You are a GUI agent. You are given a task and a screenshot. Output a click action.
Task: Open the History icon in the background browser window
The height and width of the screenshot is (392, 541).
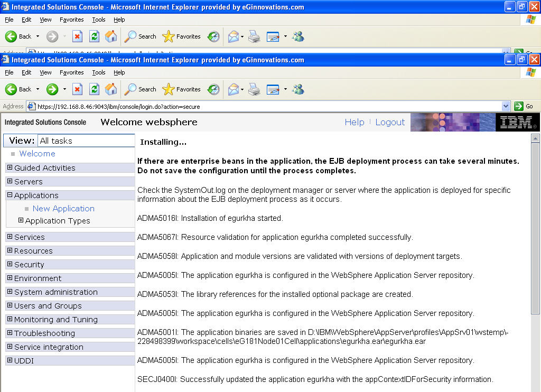pos(213,36)
